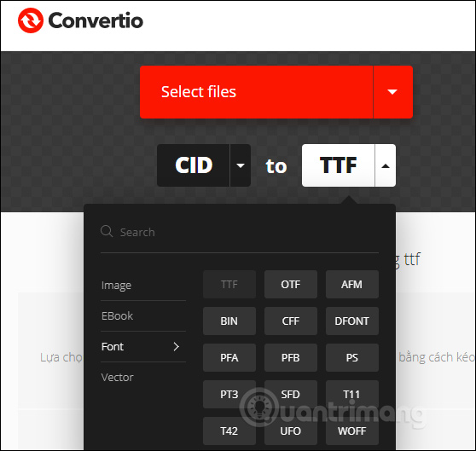
Task: Select the Image category
Action: tap(143, 285)
